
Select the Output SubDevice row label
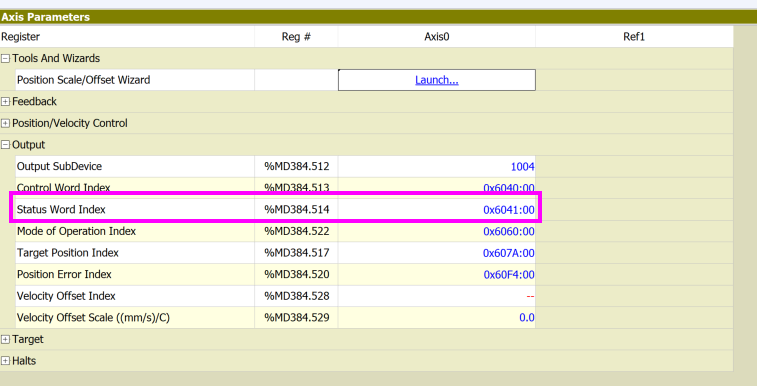(x=59, y=166)
